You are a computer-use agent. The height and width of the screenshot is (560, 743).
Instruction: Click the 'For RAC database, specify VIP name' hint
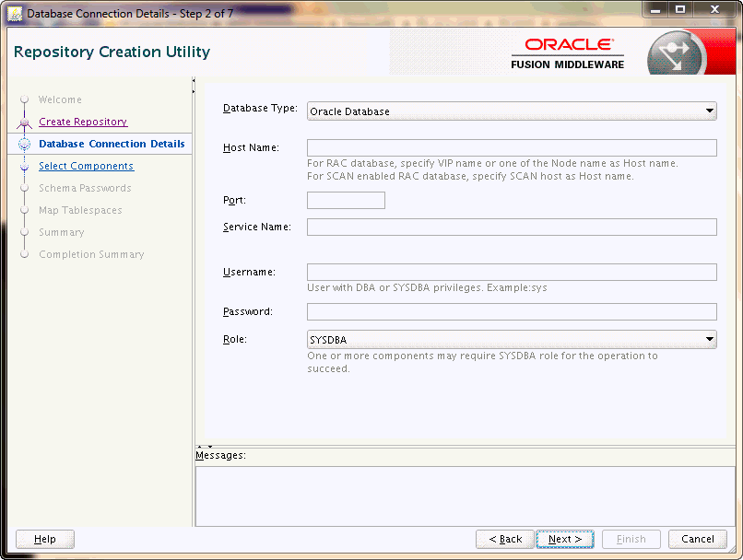tap(492, 163)
